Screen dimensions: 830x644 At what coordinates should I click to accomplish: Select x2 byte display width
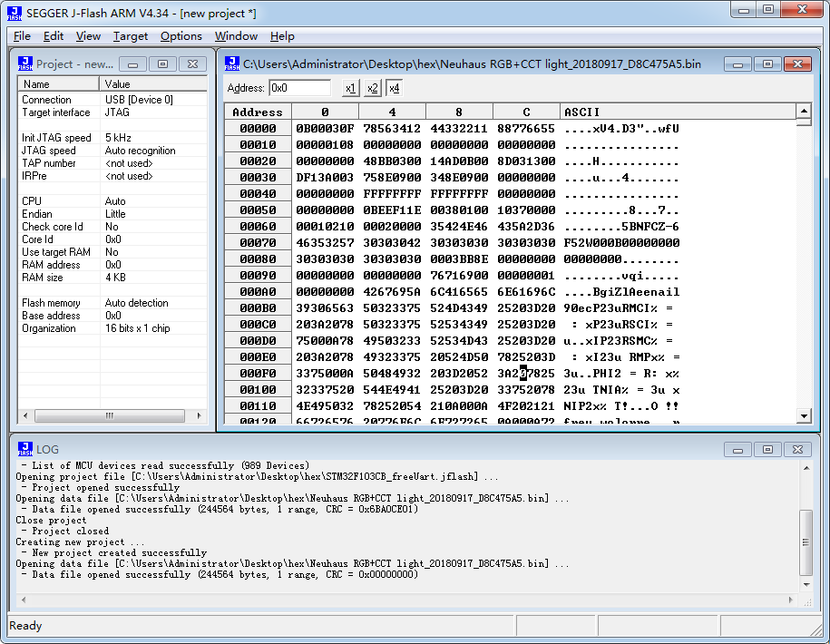[373, 88]
